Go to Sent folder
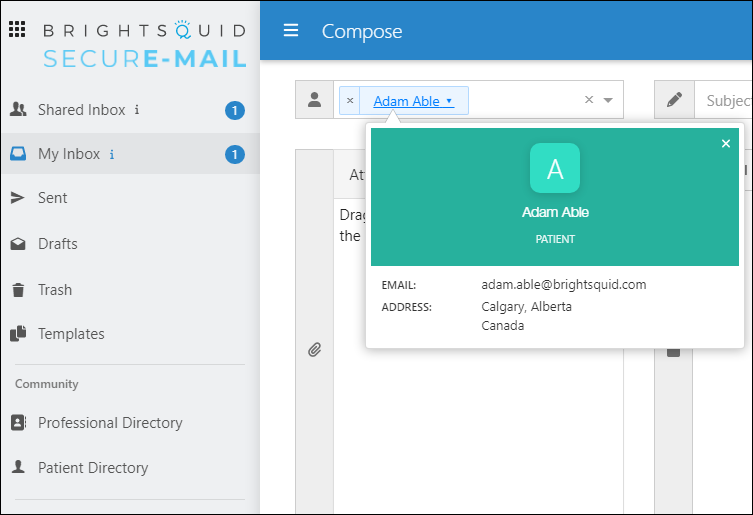 [x=52, y=198]
